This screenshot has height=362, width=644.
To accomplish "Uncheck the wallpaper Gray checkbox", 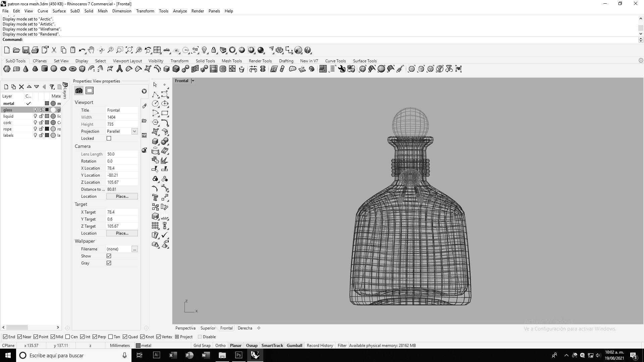I will 109,263.
